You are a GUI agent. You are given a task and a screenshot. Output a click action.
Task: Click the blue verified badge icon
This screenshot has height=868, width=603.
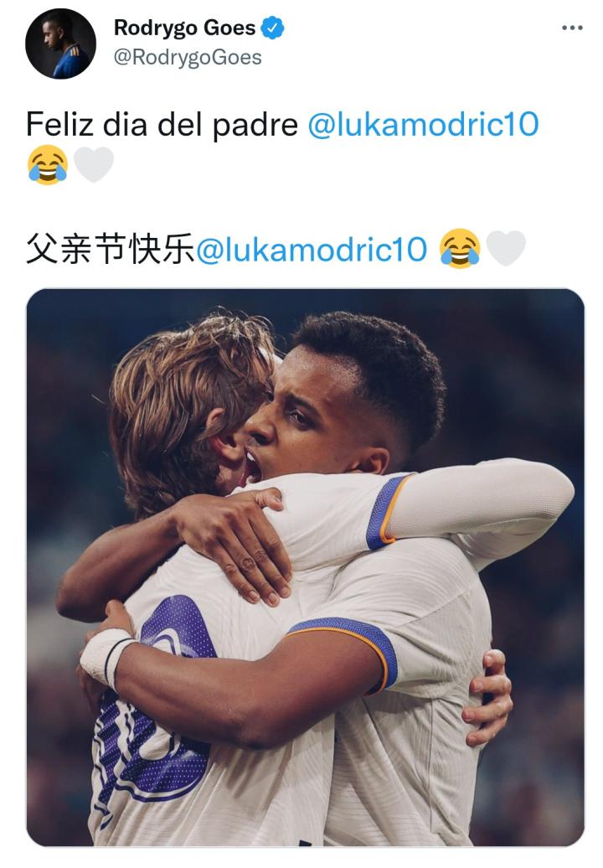tap(272, 28)
